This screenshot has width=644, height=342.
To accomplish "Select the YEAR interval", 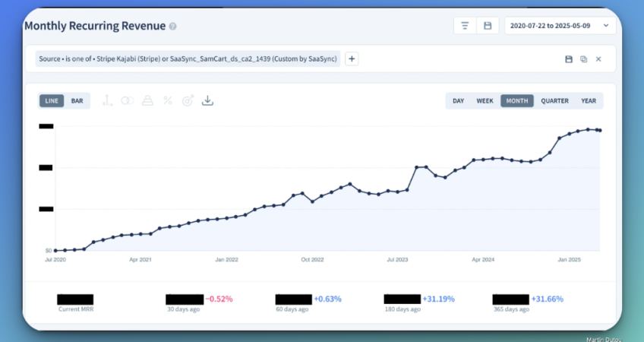I will [589, 100].
